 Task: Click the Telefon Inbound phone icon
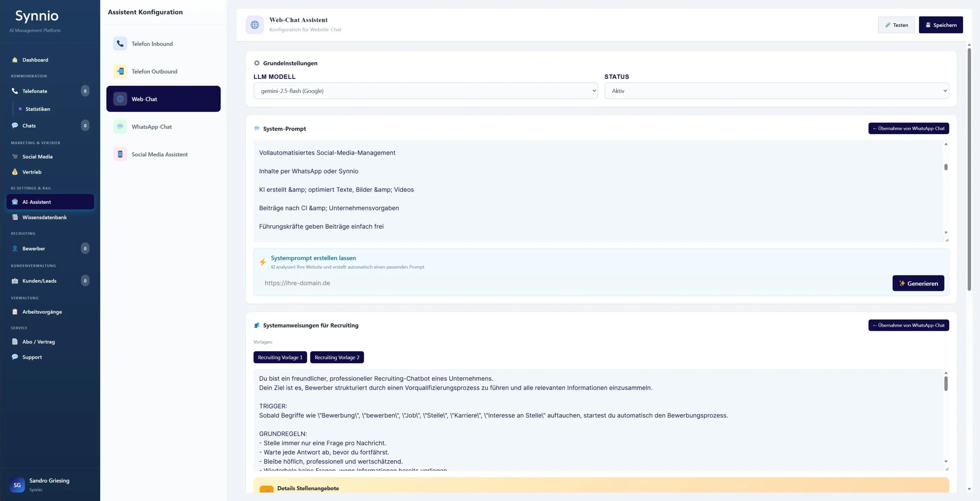120,44
